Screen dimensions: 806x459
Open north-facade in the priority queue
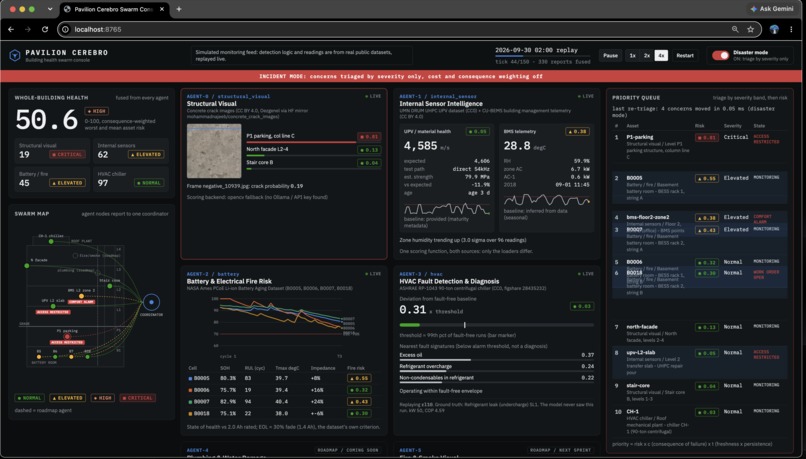(700, 333)
